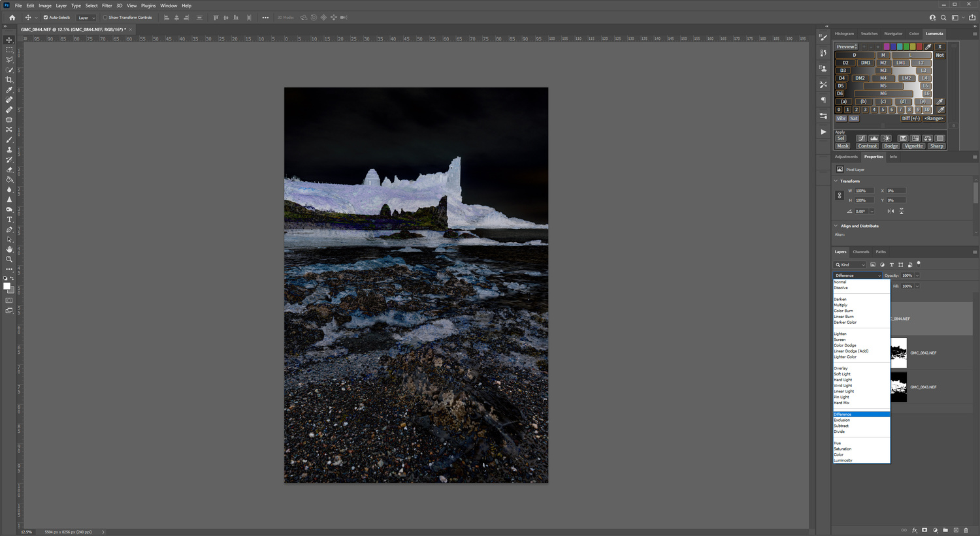Click the align top edges icon
Screen dimensions: 980x536
pos(216,18)
